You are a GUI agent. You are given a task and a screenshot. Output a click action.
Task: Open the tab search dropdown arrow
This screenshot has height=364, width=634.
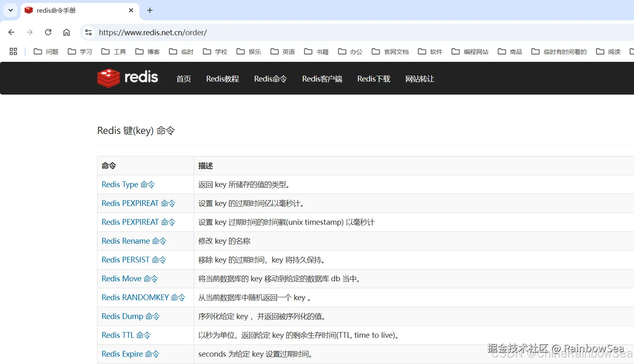click(11, 10)
